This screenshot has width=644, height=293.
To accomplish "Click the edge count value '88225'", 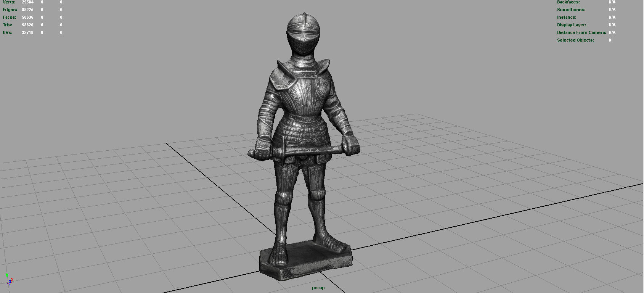I will 27,10.
